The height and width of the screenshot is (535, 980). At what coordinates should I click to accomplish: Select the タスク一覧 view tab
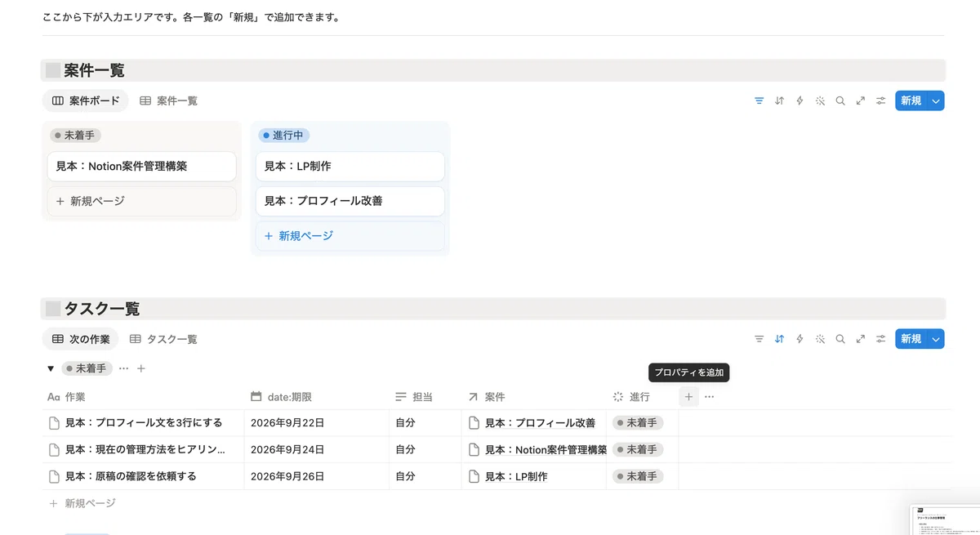click(x=163, y=338)
